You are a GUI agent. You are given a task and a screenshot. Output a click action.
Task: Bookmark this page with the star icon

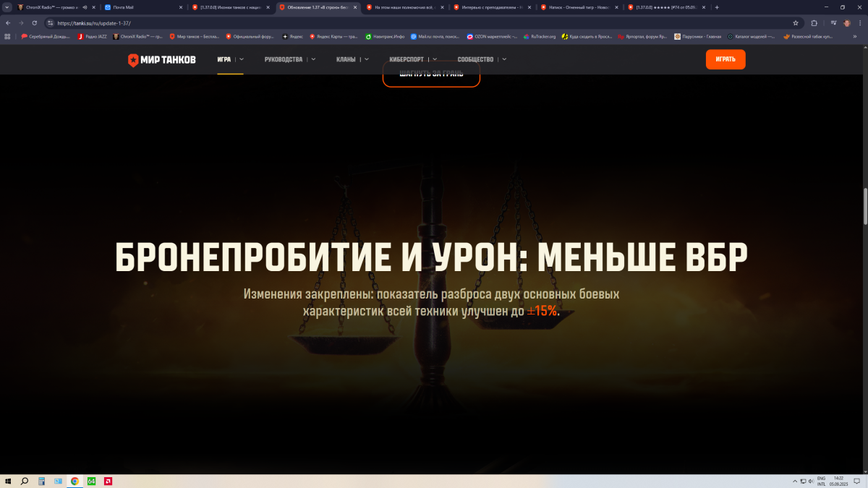point(796,22)
